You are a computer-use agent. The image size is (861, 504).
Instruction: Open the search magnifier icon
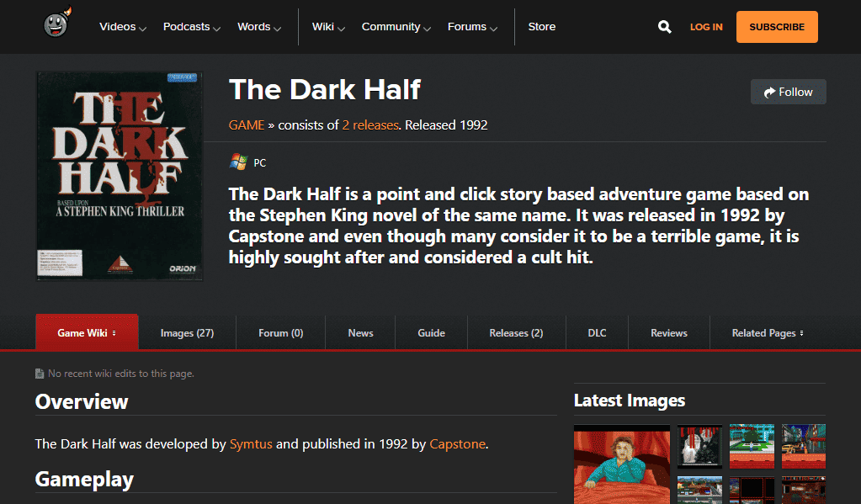coord(665,27)
